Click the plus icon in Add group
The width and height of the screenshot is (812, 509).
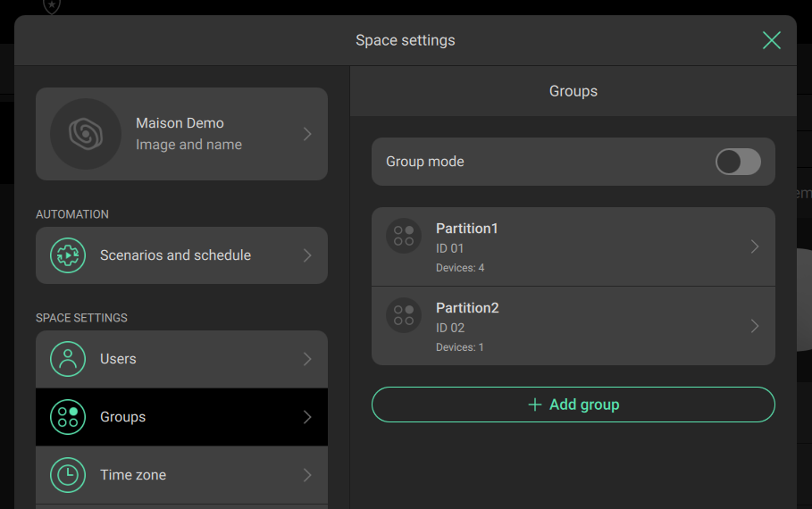535,405
